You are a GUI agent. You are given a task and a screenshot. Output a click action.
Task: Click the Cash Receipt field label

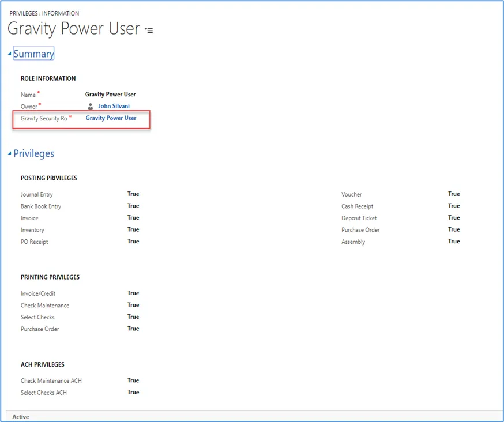click(x=357, y=206)
